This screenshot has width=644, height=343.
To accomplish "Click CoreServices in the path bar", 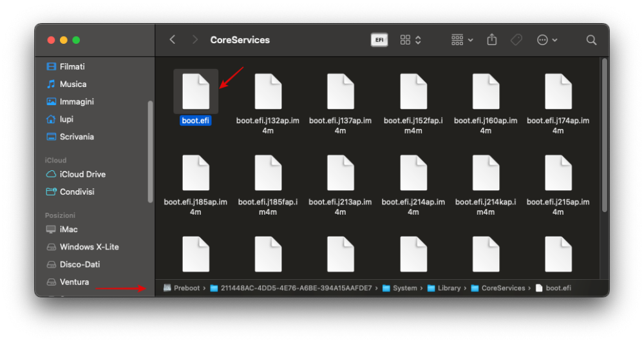I will [498, 288].
